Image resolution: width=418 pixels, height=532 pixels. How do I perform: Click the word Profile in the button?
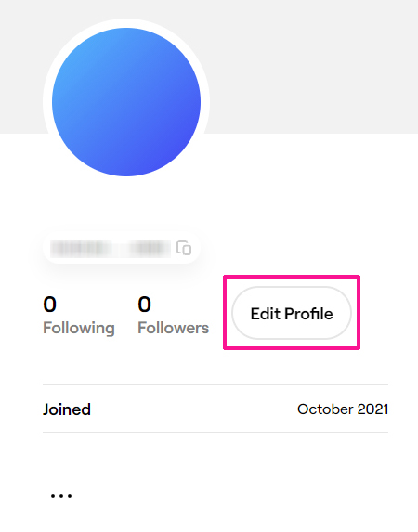coord(308,314)
